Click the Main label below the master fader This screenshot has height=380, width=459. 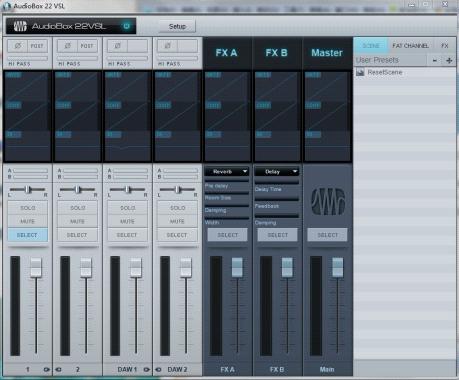click(327, 369)
